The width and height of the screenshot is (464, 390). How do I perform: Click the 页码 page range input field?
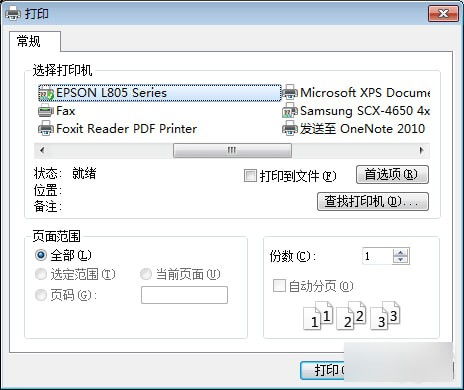(x=184, y=295)
